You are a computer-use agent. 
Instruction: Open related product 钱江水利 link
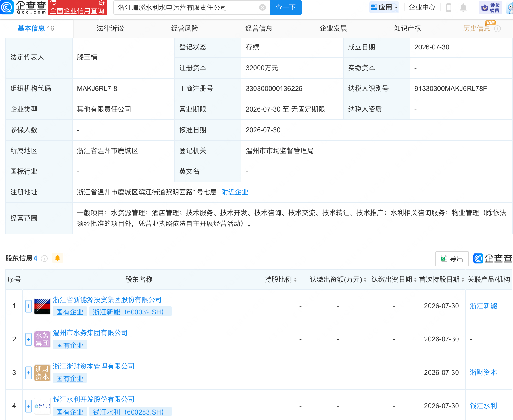click(483, 406)
